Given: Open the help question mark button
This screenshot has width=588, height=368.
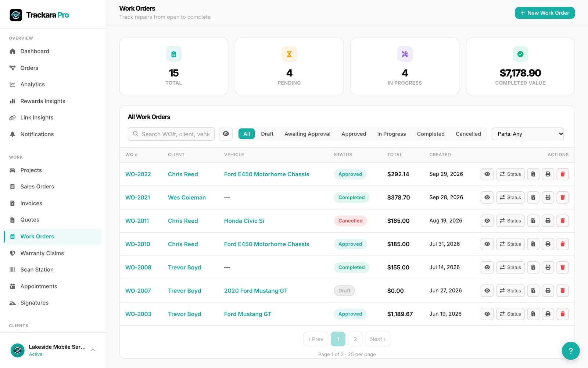Looking at the screenshot, I should [x=571, y=351].
